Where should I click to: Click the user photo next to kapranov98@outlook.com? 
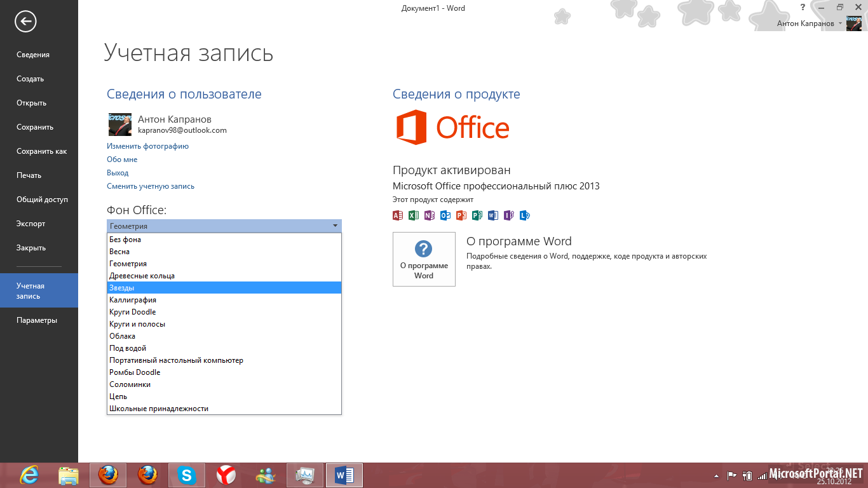pos(119,125)
